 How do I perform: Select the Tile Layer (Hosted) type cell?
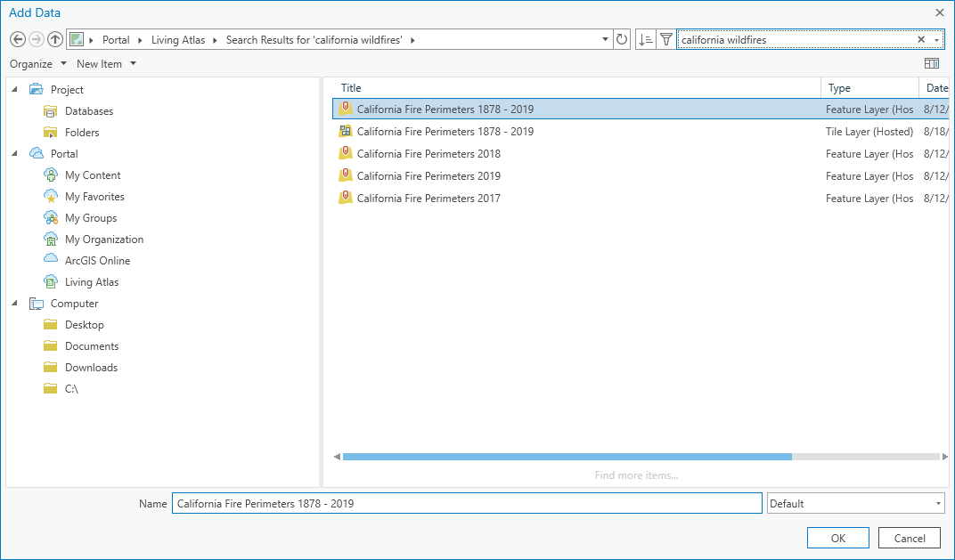(x=869, y=132)
